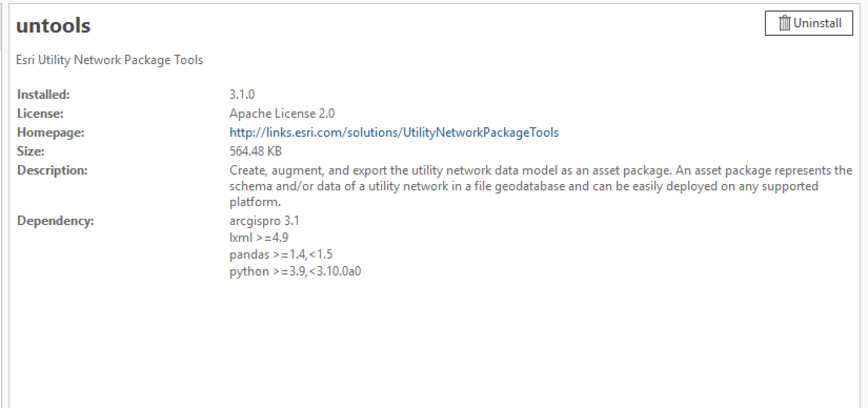Click the python >=3.9,<3.10.0a0 dependency
The height and width of the screenshot is (408, 868).
pos(295,271)
